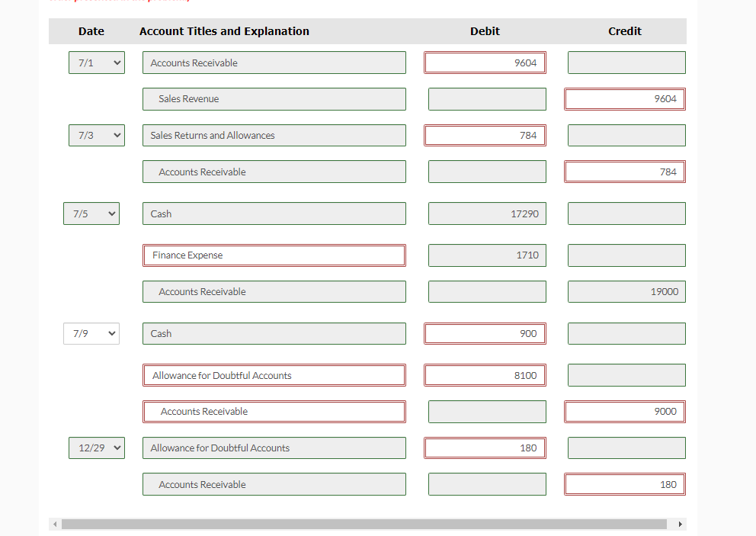
Task: Click the debit field showing 17290
Action: point(488,213)
